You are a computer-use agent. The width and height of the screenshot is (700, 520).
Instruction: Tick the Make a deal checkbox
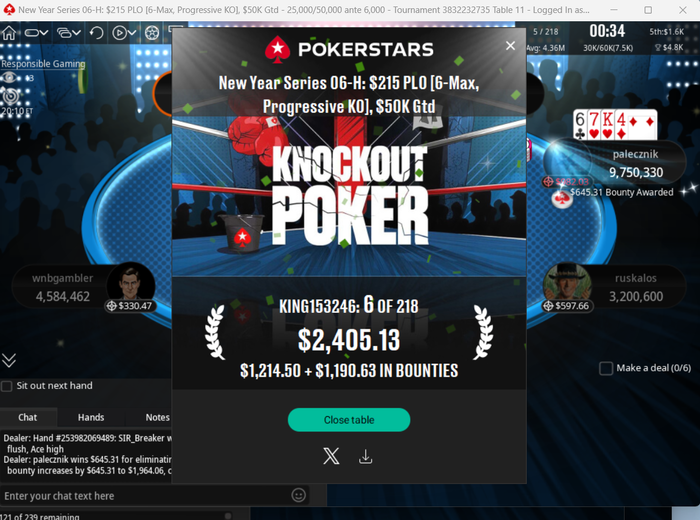(x=605, y=368)
